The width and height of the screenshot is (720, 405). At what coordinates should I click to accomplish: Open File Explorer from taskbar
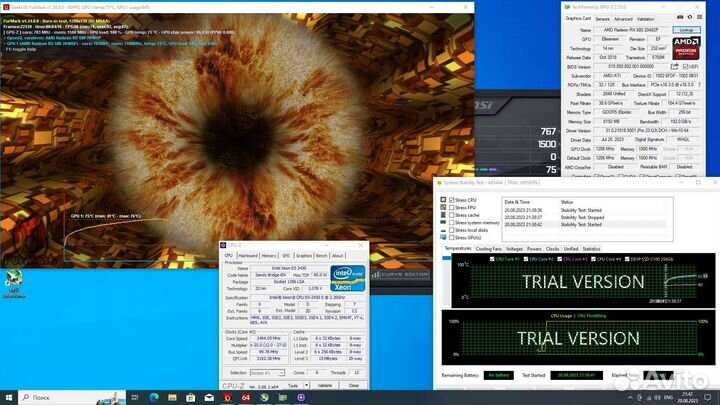tap(172, 398)
